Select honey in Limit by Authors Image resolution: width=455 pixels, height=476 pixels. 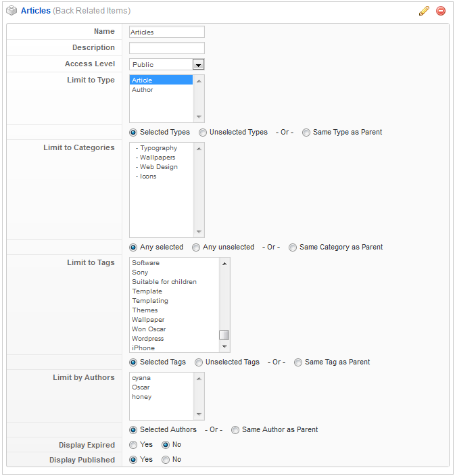[141, 397]
